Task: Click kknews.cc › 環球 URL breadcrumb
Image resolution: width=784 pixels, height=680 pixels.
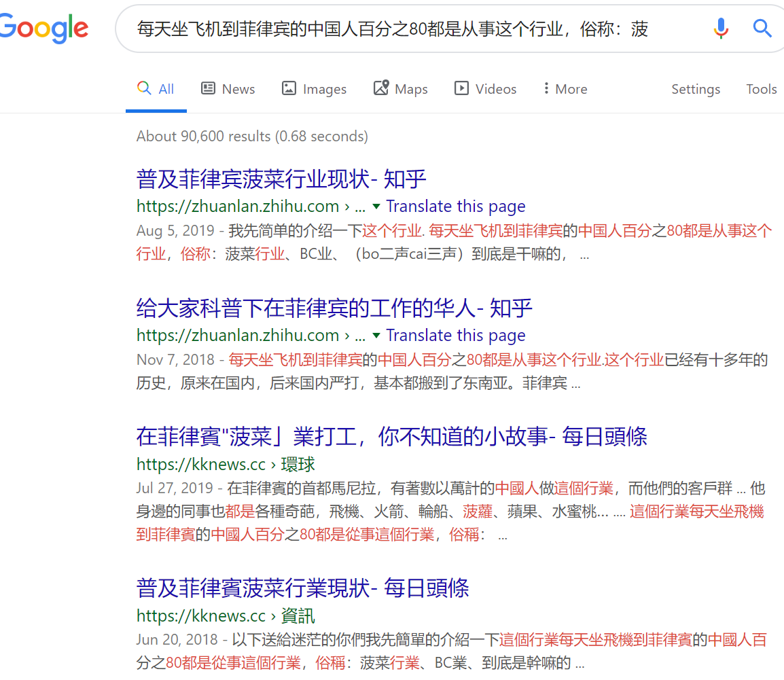Action: 226,464
